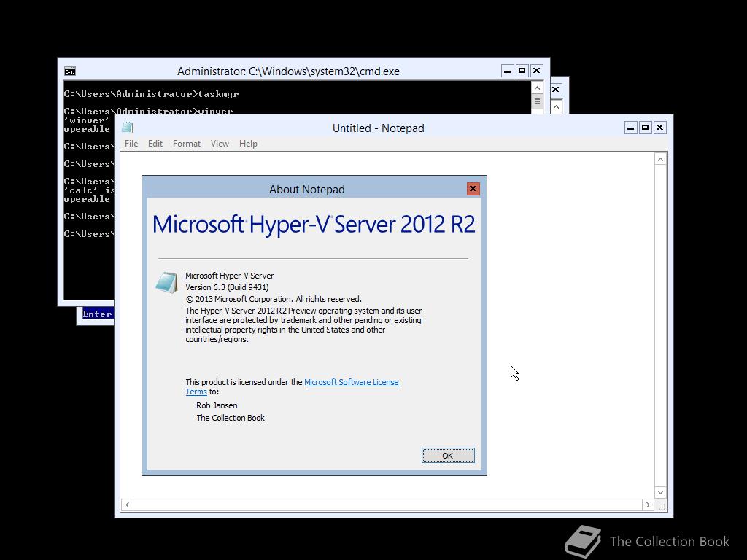Screen dimensions: 747x560
Task: Click Notepad vertical scrollbar down arrow
Action: [660, 492]
